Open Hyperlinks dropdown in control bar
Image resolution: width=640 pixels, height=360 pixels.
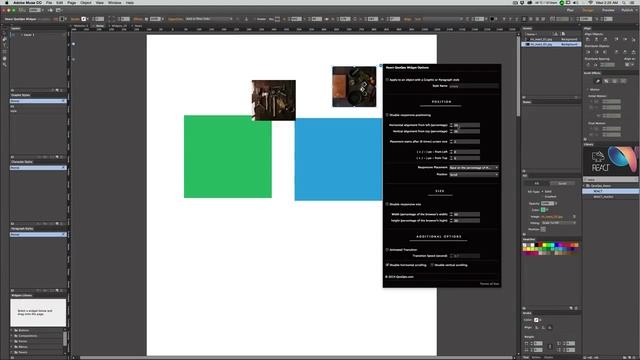pyautogui.click(x=209, y=19)
